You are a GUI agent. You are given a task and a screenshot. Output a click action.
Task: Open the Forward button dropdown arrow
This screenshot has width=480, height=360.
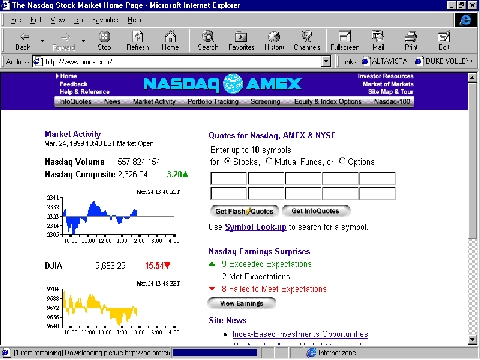[83, 41]
